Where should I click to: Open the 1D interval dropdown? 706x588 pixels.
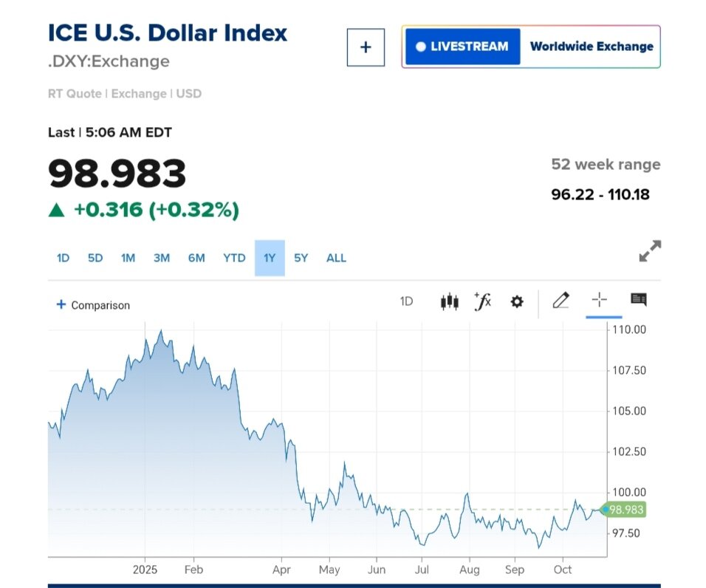click(x=406, y=301)
